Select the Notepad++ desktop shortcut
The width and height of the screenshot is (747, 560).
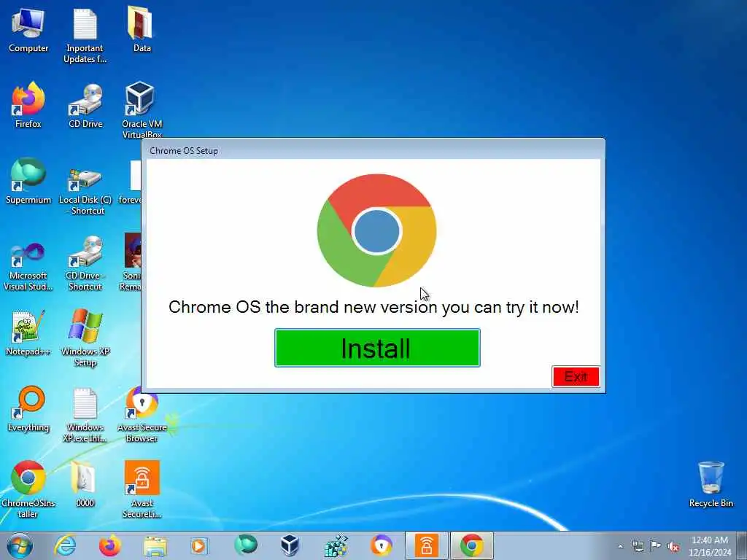[x=28, y=333]
